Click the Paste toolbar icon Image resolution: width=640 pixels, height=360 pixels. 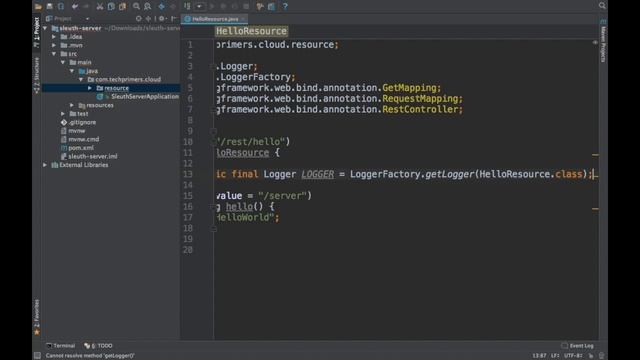pos(122,6)
